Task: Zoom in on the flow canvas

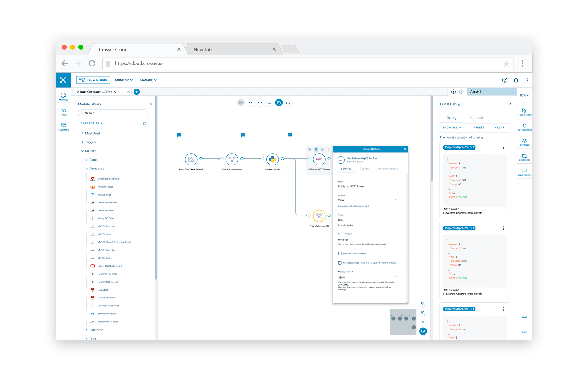Action: coord(423,303)
